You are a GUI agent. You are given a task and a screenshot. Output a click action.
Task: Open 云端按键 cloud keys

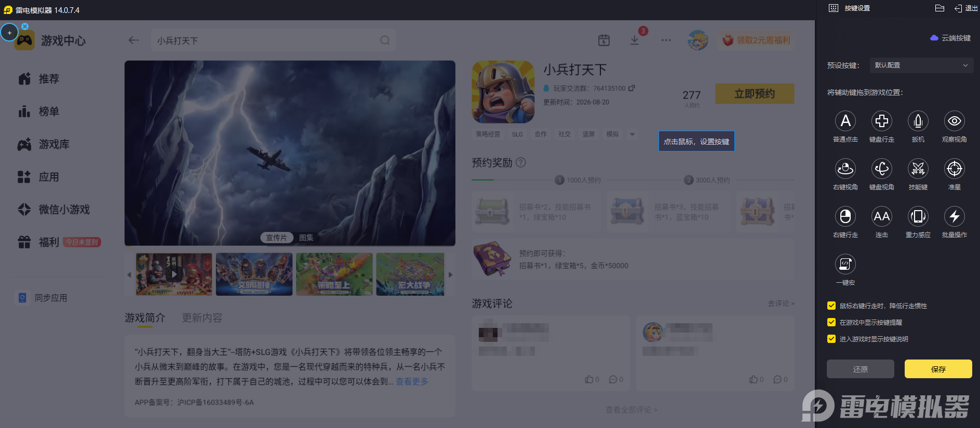coord(950,38)
